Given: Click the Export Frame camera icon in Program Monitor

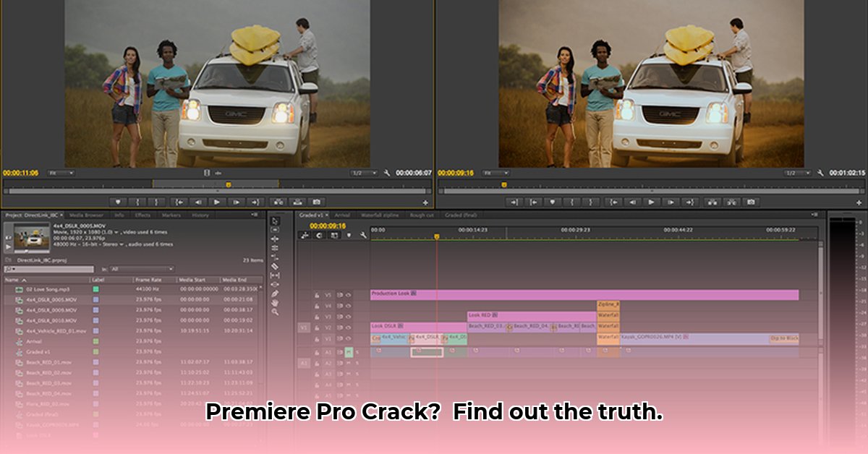Looking at the screenshot, I should [750, 203].
